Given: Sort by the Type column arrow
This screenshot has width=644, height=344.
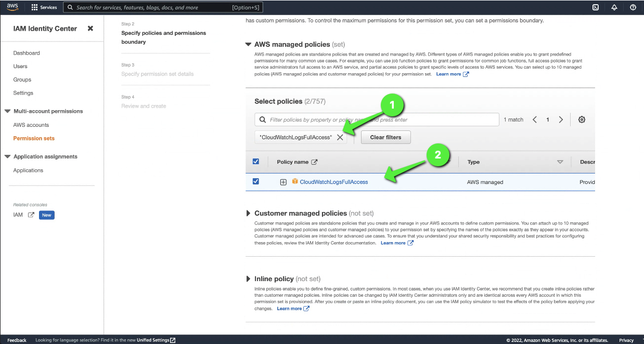Looking at the screenshot, I should [560, 162].
